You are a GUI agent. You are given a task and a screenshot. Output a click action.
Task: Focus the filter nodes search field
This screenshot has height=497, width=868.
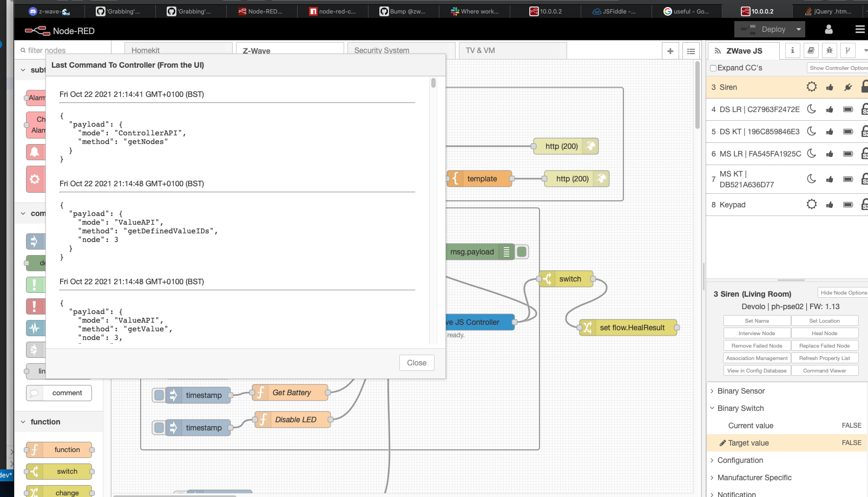click(x=63, y=50)
